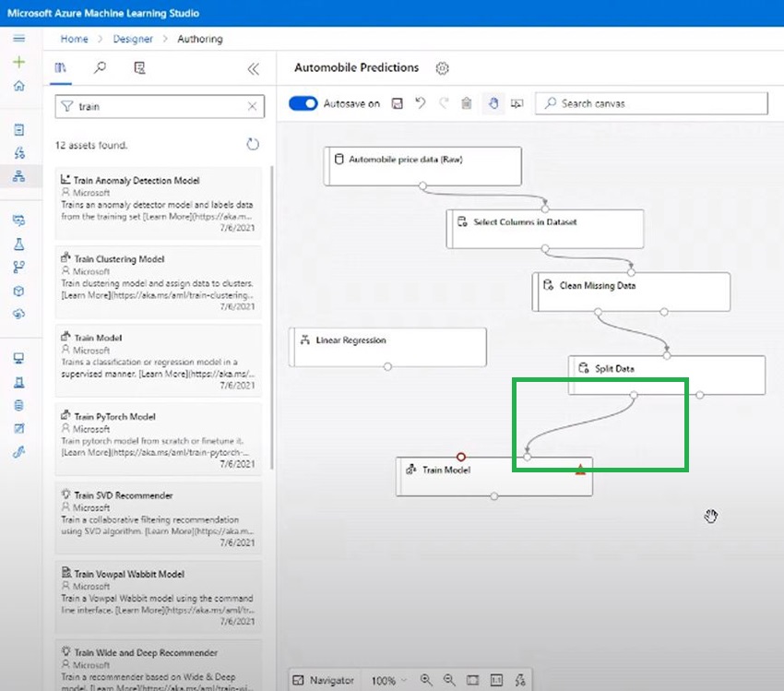Toggle the Navigator panel
The height and width of the screenshot is (691, 784).
coord(324,680)
